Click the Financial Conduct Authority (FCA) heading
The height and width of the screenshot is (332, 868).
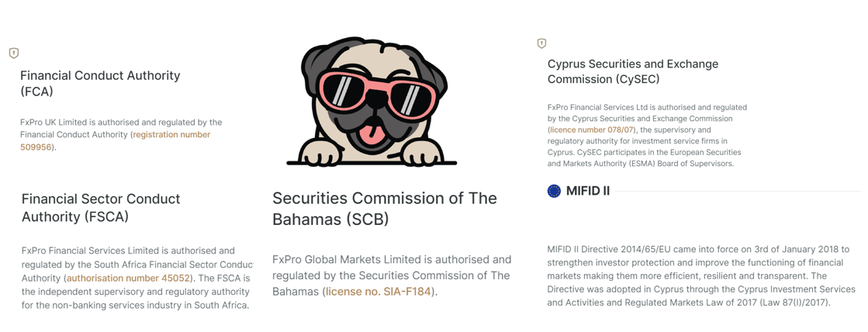coord(100,83)
